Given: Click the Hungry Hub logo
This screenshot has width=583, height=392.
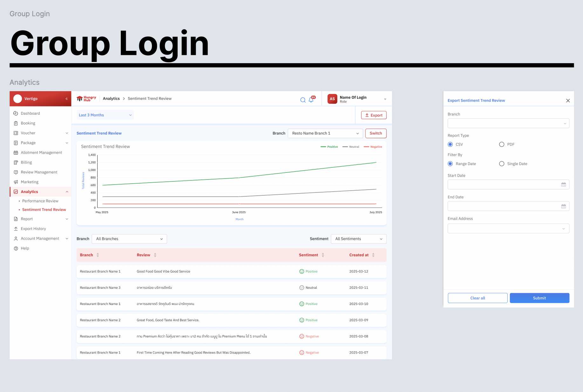Looking at the screenshot, I should pos(86,99).
